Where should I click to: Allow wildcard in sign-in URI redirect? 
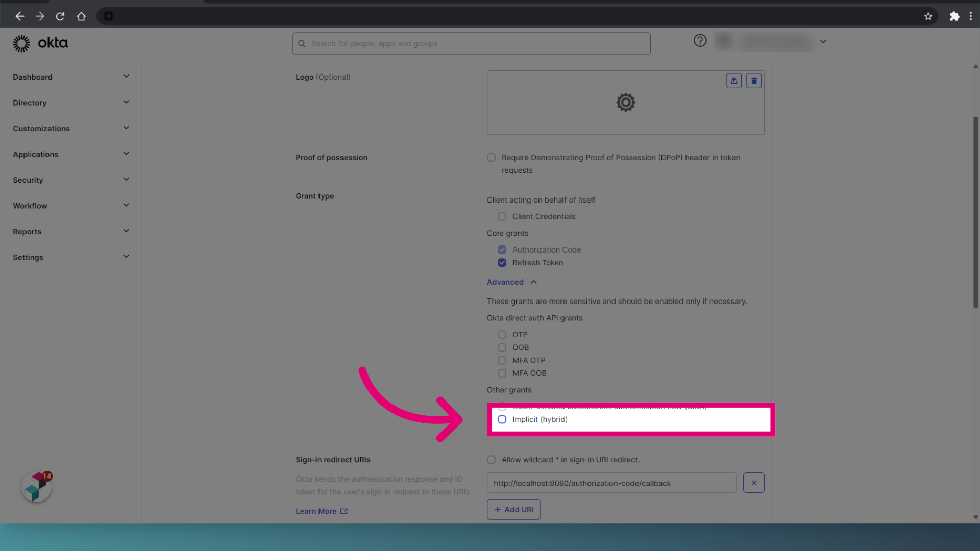click(x=491, y=460)
